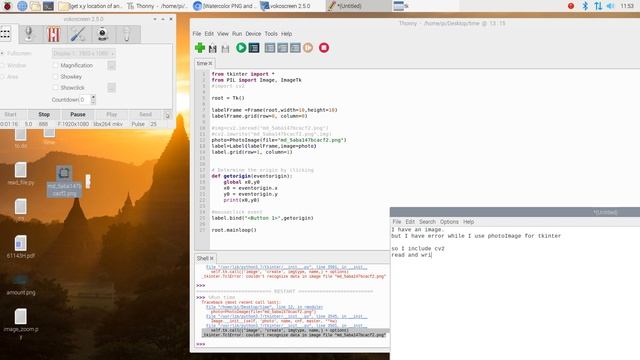Viewport: 640px width, 360px height.
Task: Open text editor Search menu
Action: [427, 222]
